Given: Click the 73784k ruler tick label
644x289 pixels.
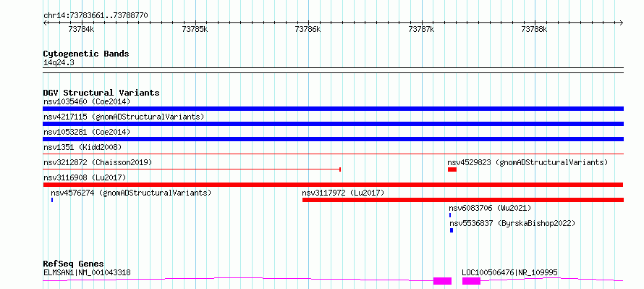Looking at the screenshot, I should [x=81, y=29].
